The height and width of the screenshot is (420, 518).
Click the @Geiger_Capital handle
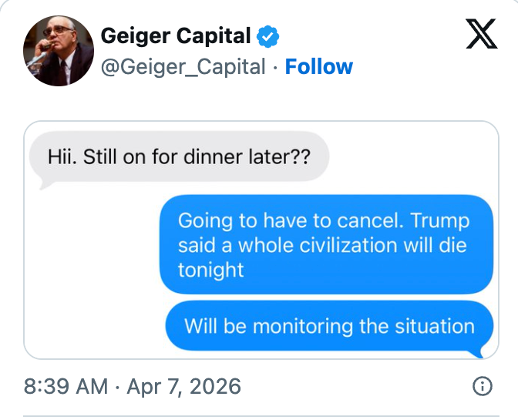(x=183, y=66)
